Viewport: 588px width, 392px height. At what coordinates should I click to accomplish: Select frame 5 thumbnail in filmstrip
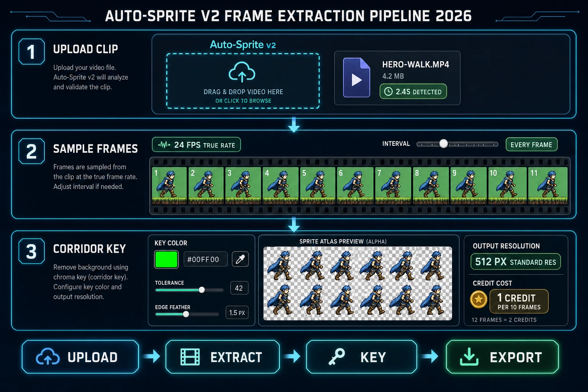pos(318,186)
